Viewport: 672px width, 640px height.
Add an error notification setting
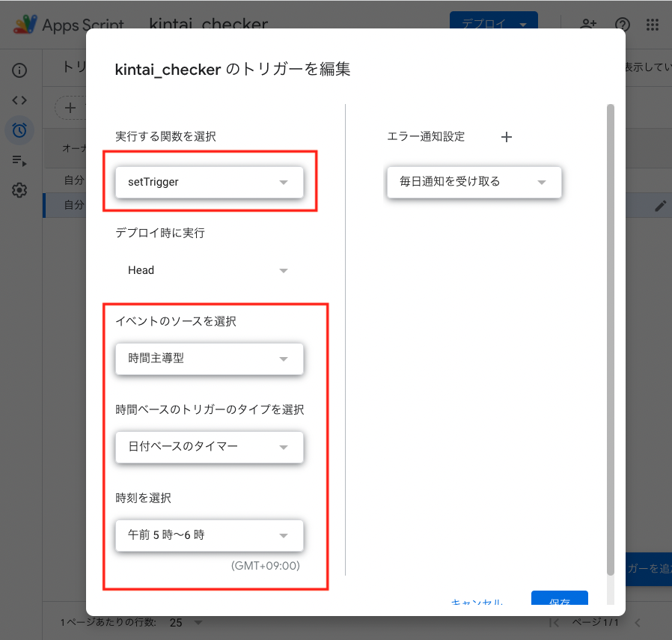pos(507,137)
